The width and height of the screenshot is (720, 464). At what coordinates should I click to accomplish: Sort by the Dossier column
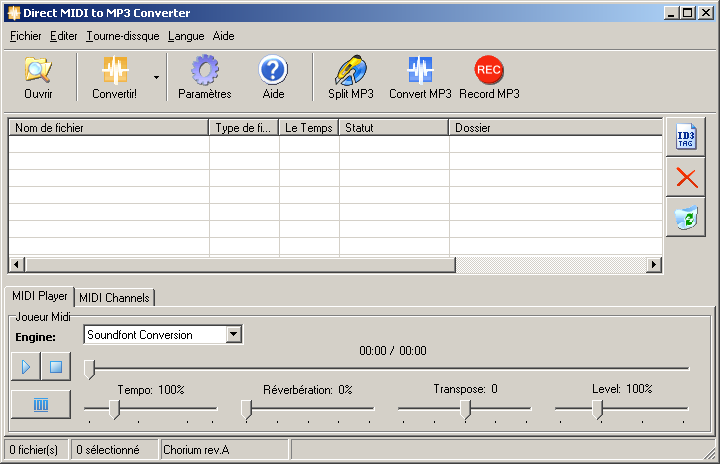[556, 128]
